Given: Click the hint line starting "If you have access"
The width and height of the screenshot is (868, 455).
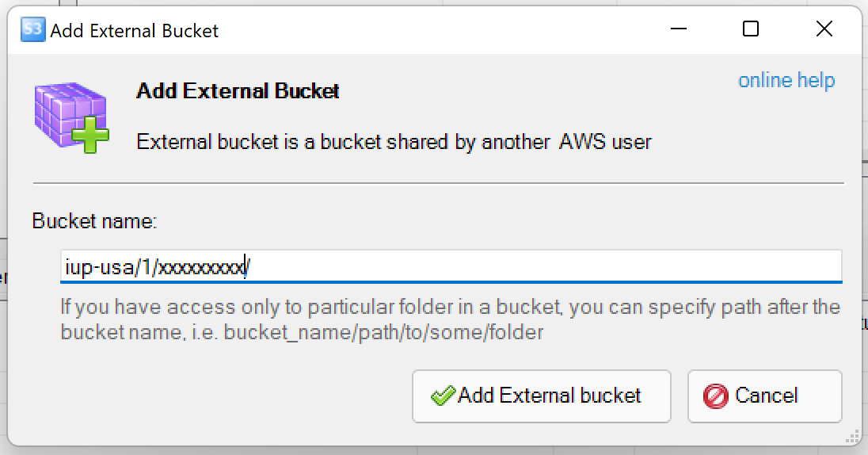Looking at the screenshot, I should [450, 307].
